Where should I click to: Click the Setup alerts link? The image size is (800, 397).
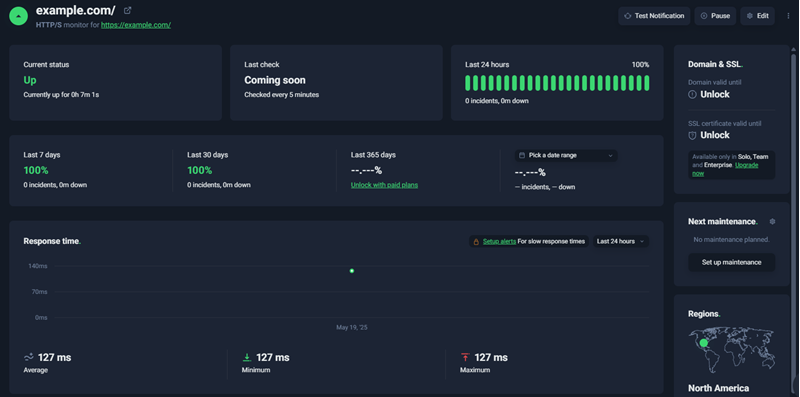pos(499,241)
